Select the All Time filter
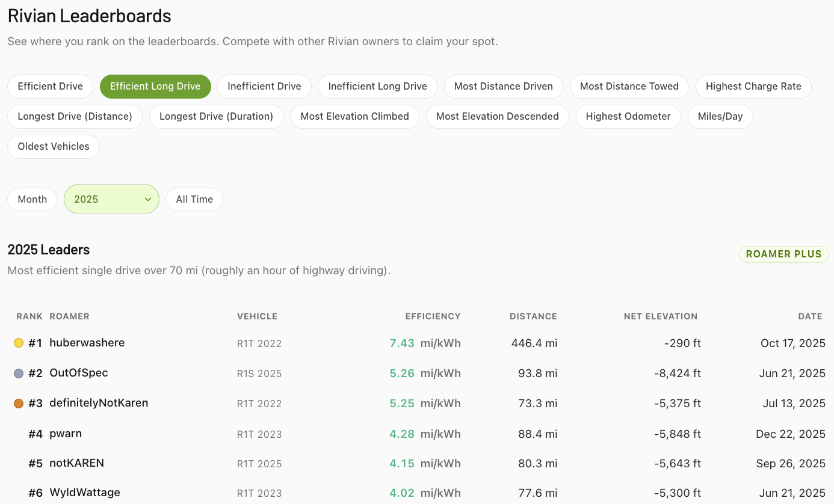Screen dimensions: 834x504 [x=194, y=199]
